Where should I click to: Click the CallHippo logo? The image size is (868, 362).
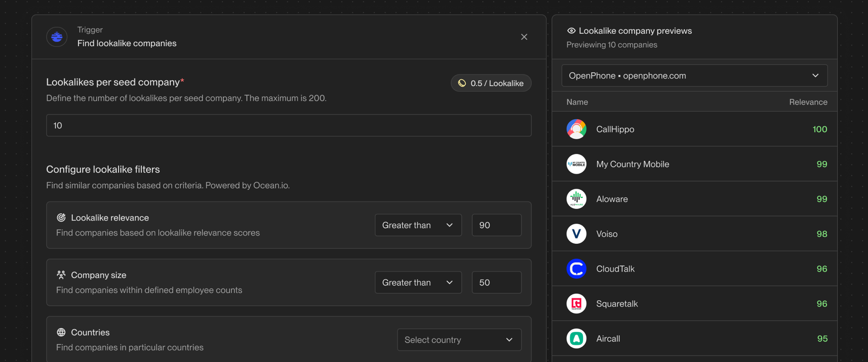[x=576, y=129]
